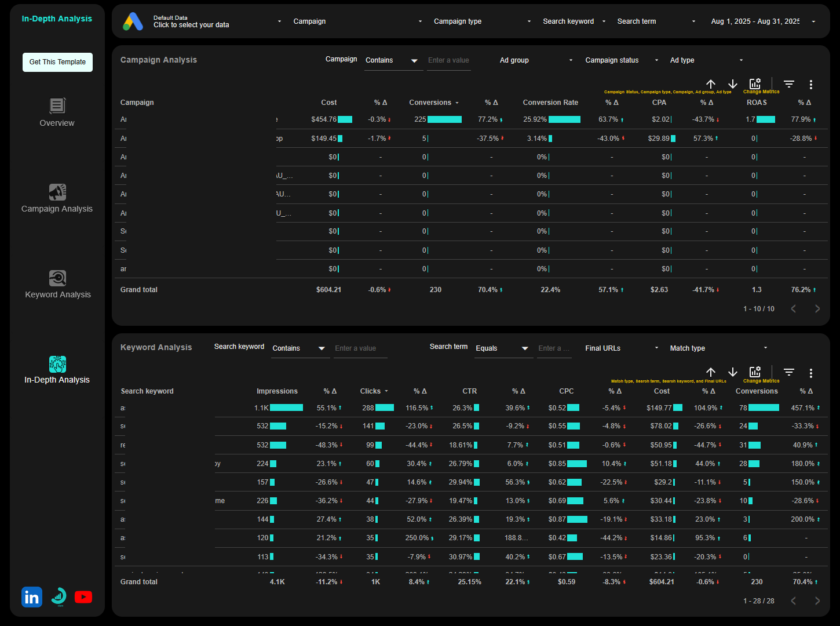Switch to the In-Depth Analysis section
Viewport: 840px width, 626px height.
click(57, 364)
